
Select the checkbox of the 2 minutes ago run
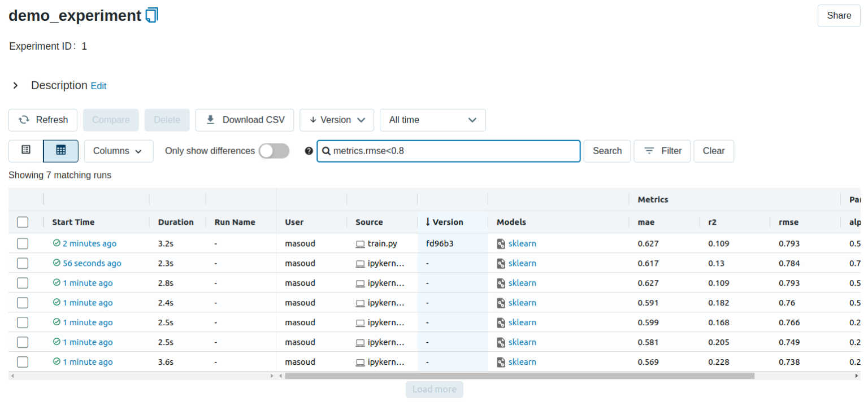pyautogui.click(x=23, y=243)
